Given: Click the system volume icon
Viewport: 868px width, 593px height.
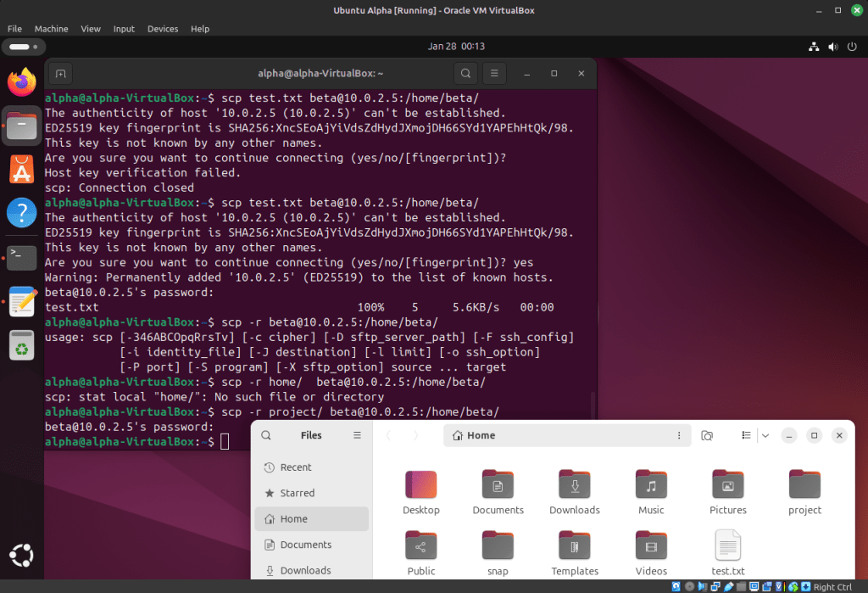Looking at the screenshot, I should [x=834, y=47].
